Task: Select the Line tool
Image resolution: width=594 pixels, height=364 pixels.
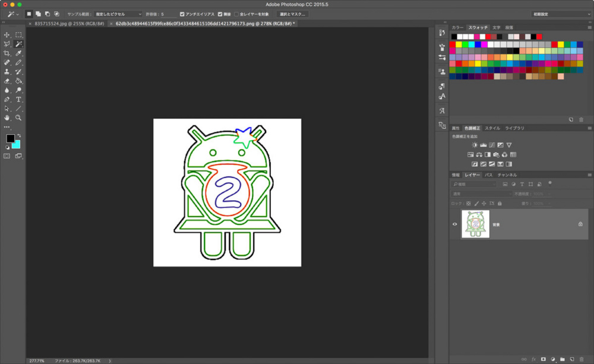Action: coord(18,108)
